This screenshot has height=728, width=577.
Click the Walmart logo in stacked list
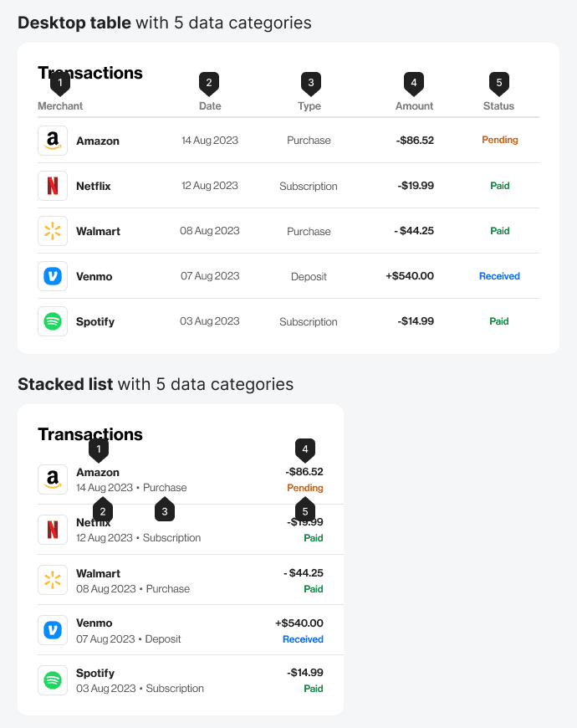pos(53,580)
